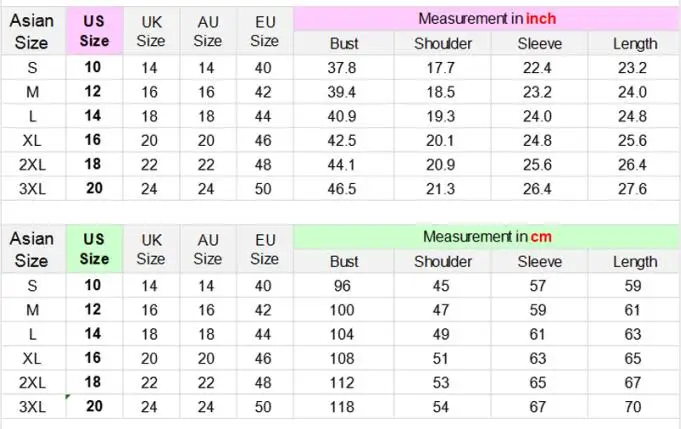
Task: Click the green "US Size" header cell
Action: click(94, 249)
